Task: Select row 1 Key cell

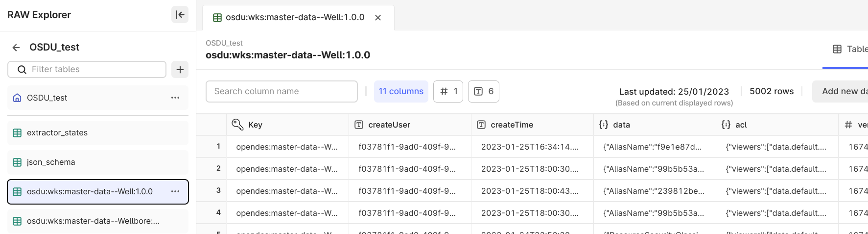Action: [x=287, y=147]
